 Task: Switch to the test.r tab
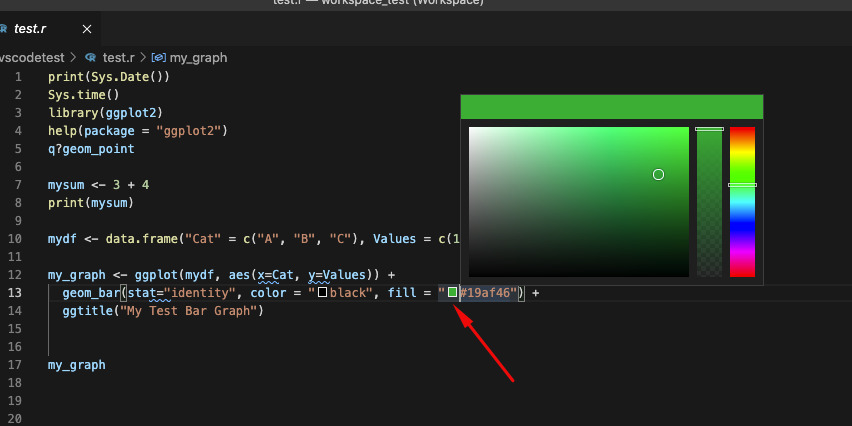pyautogui.click(x=32, y=29)
